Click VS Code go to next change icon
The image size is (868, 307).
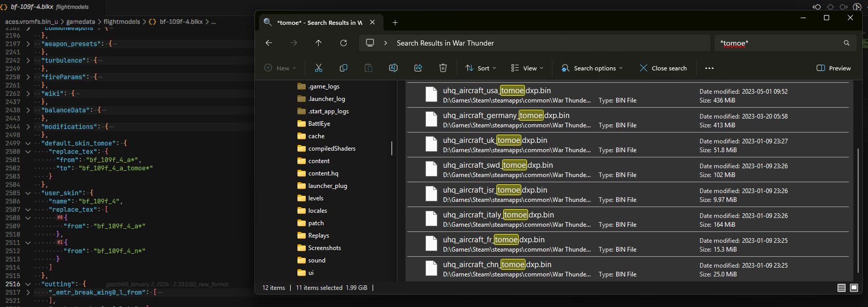[844, 7]
